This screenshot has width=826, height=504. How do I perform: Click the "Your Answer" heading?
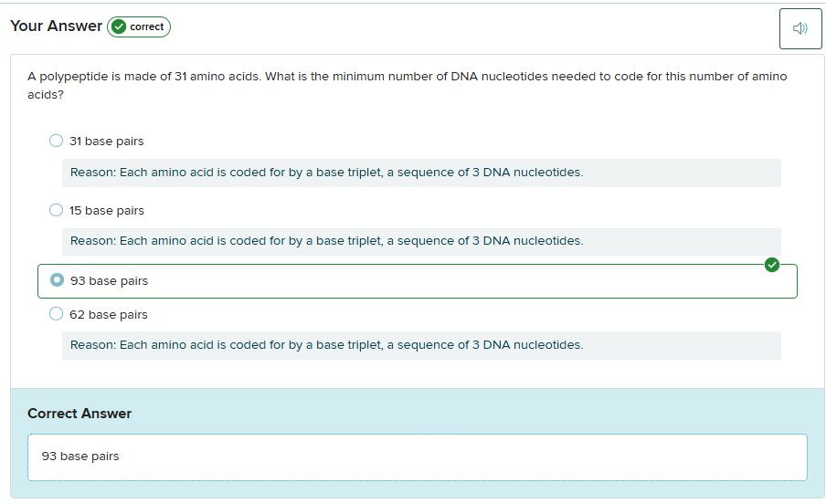pos(56,26)
